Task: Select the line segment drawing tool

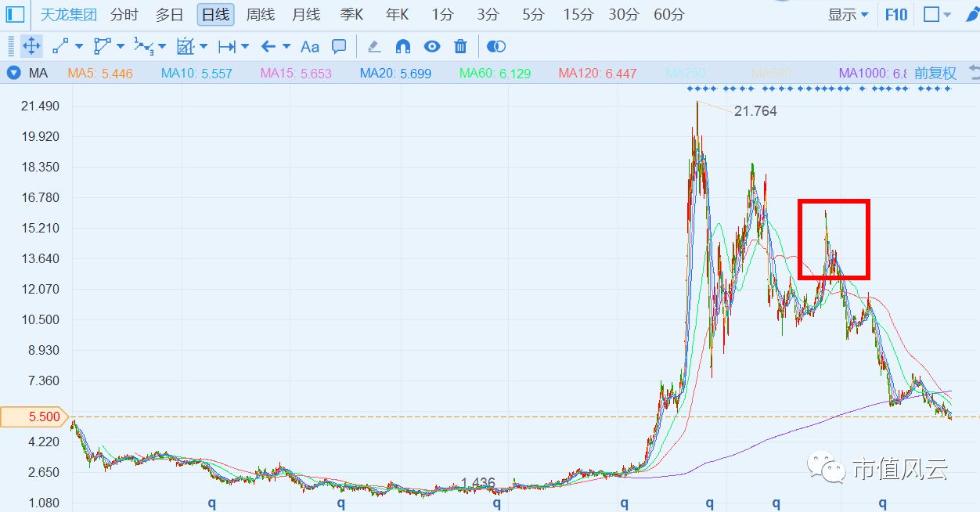Action: point(61,46)
